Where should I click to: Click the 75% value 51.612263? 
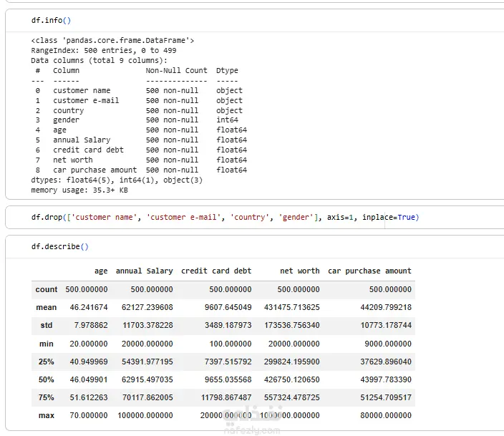pos(89,398)
